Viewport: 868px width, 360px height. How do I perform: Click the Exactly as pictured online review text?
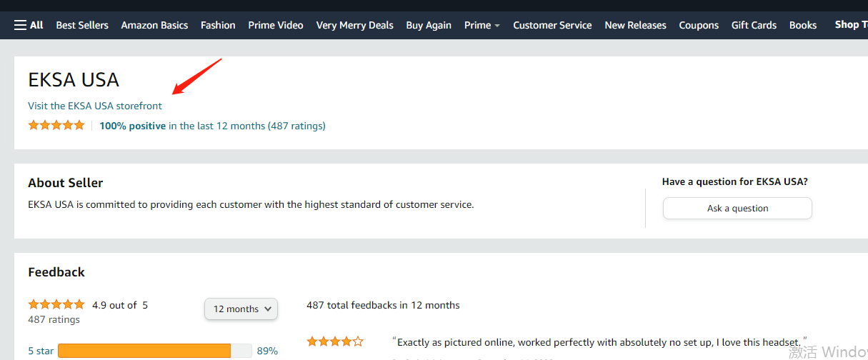(x=599, y=341)
